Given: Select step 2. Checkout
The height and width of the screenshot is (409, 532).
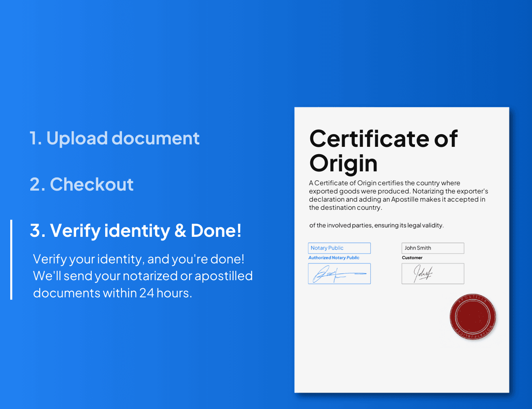Looking at the screenshot, I should [81, 184].
